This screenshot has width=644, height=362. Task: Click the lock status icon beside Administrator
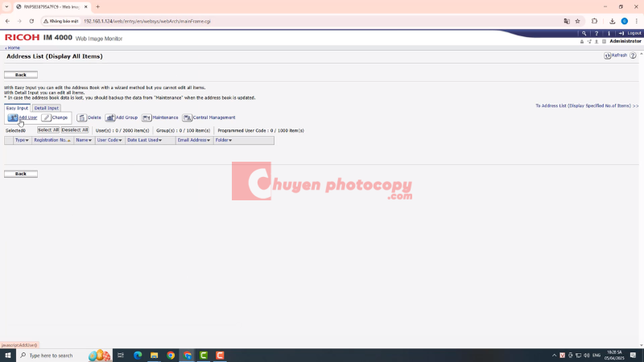click(x=581, y=42)
